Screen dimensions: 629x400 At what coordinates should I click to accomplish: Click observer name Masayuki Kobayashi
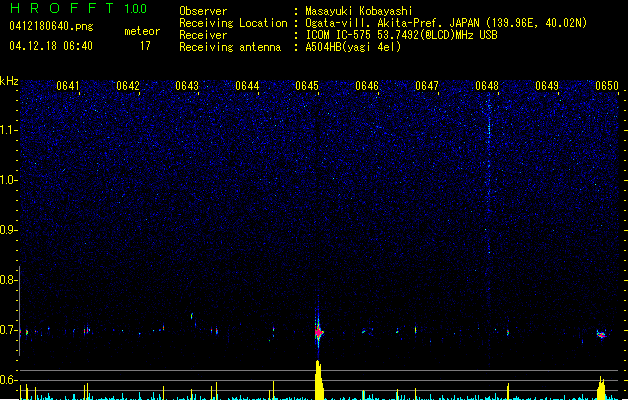click(359, 11)
